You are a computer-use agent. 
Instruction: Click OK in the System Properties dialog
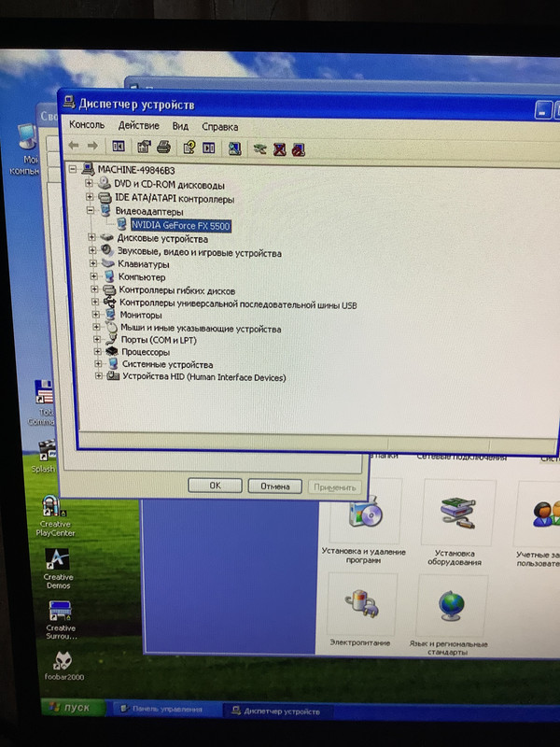[216, 486]
